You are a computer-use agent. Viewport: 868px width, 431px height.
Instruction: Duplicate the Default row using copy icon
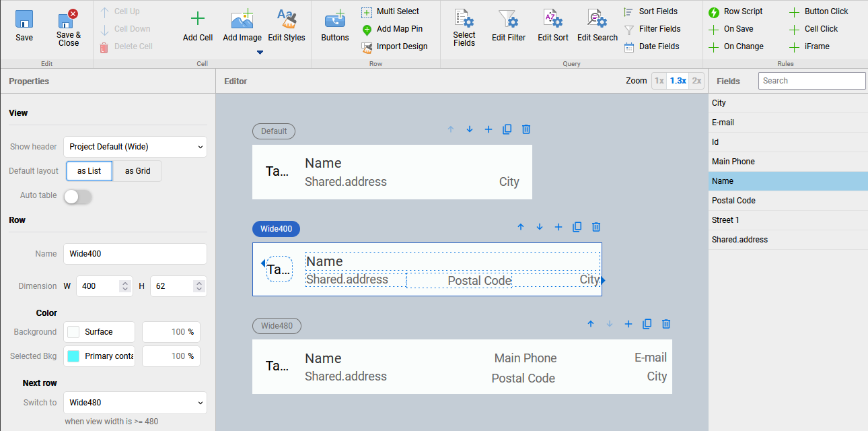[507, 129]
